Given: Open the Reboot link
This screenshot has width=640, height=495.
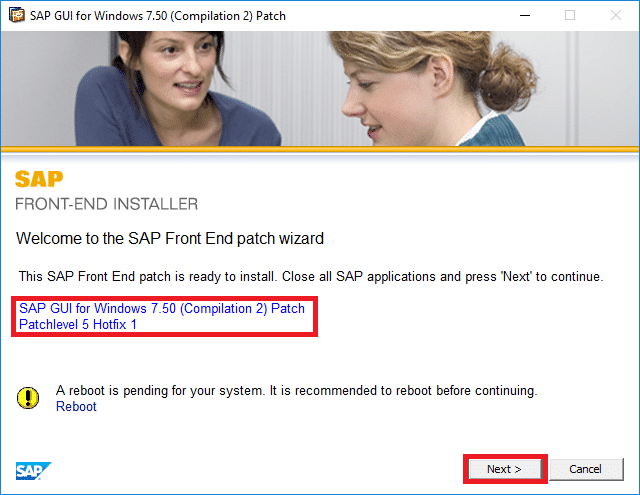Looking at the screenshot, I should click(76, 406).
